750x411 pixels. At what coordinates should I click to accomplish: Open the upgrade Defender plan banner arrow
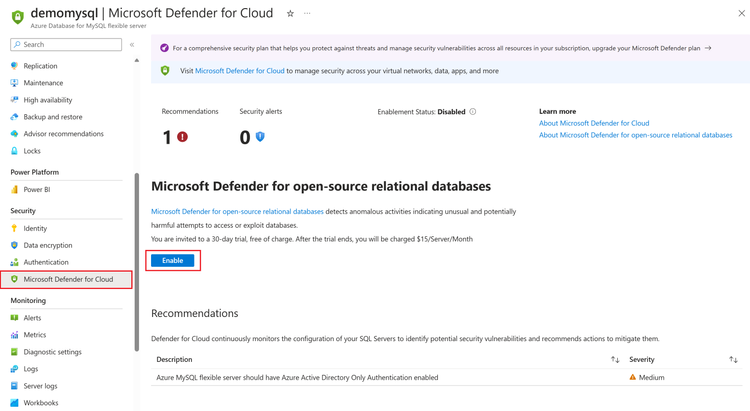708,48
